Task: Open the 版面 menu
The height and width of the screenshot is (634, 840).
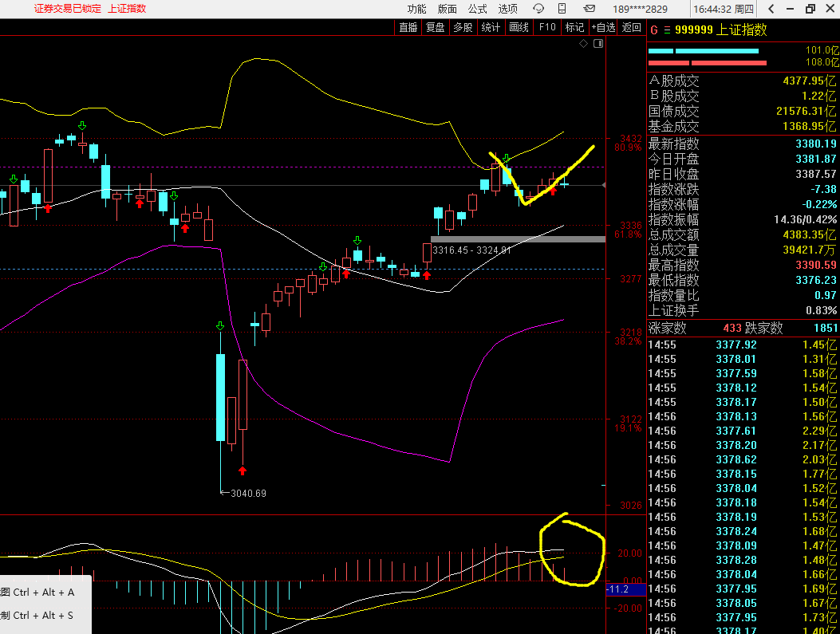Action: click(448, 9)
